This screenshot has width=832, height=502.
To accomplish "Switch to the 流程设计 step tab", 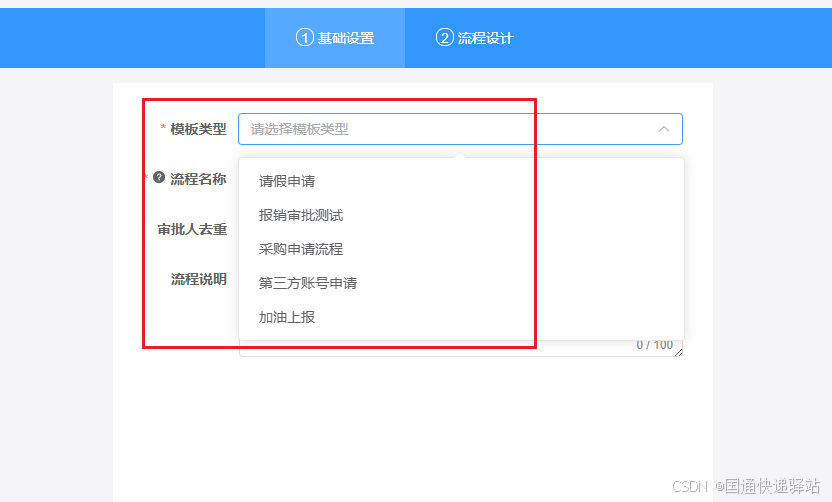I will 475,38.
